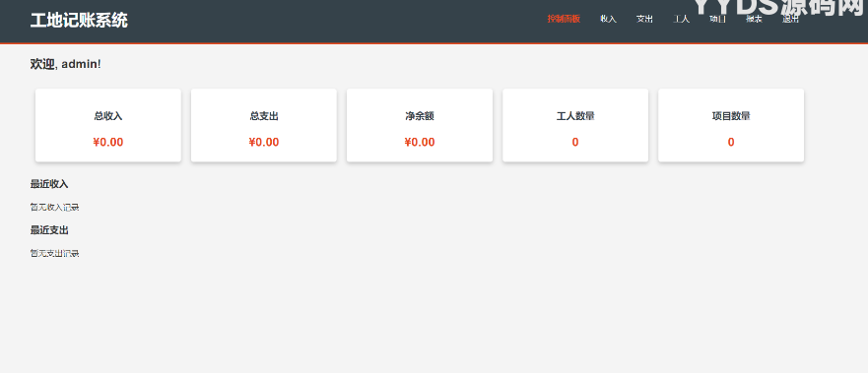Click the 工地记账系统 site title
The height and width of the screenshot is (373, 868).
[79, 21]
